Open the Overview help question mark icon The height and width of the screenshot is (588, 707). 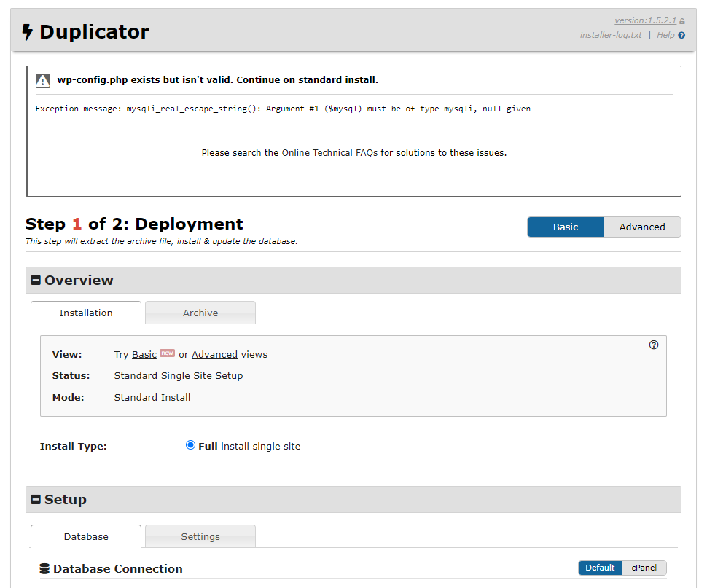[x=653, y=345]
